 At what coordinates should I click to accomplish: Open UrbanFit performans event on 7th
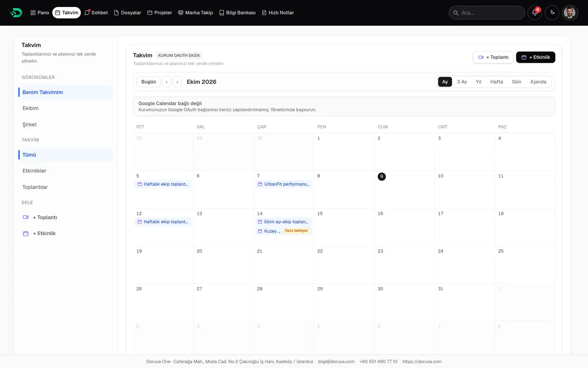coord(283,184)
